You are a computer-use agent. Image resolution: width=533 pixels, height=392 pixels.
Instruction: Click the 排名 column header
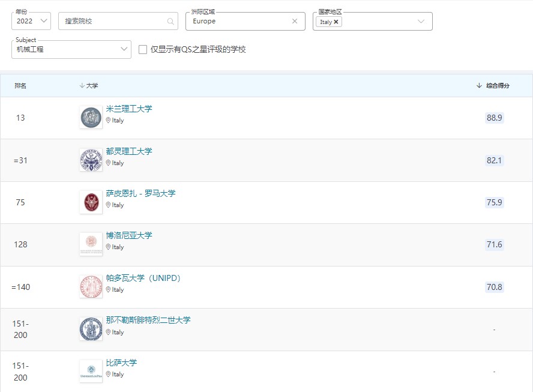point(20,86)
